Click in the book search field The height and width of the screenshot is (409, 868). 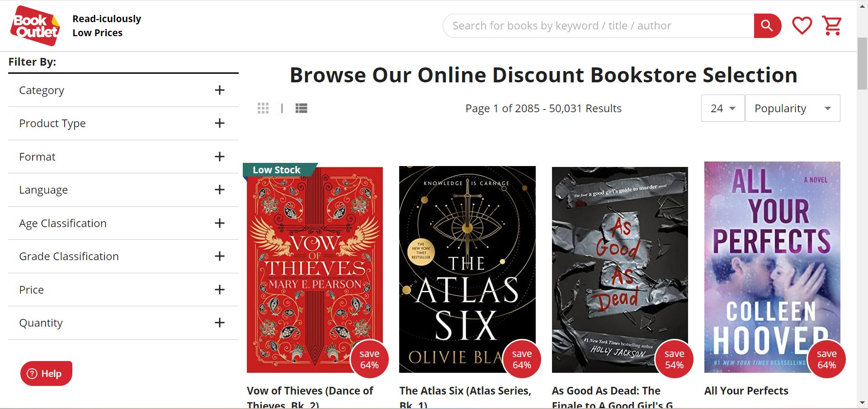point(597,26)
